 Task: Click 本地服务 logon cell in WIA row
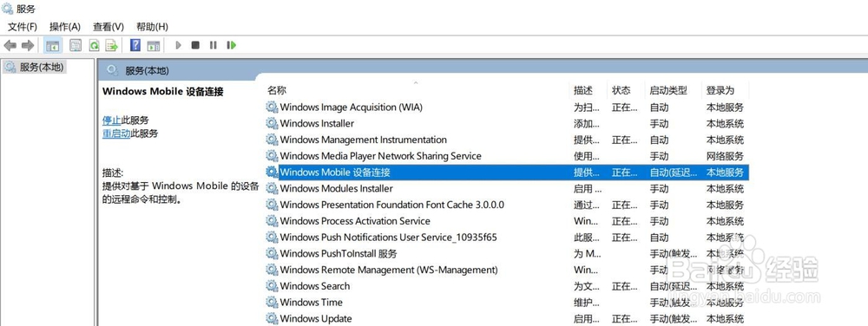725,108
